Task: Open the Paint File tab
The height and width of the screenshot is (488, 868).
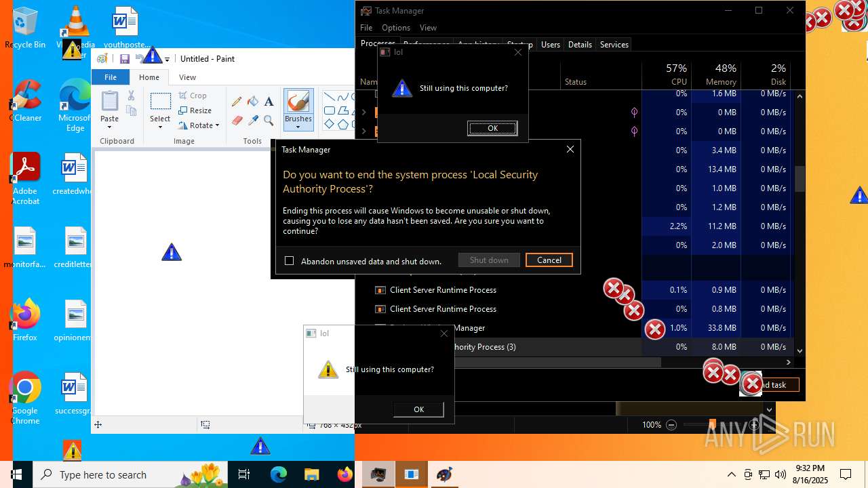Action: tap(110, 77)
